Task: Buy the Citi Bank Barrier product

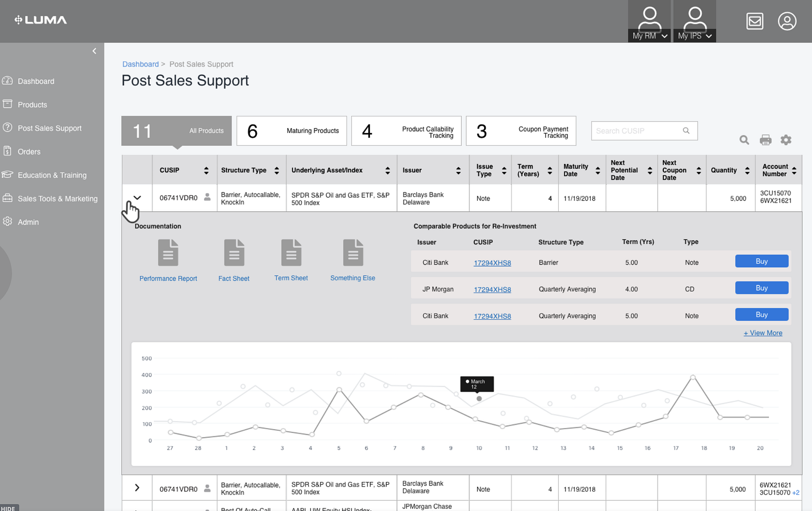Action: tap(762, 261)
